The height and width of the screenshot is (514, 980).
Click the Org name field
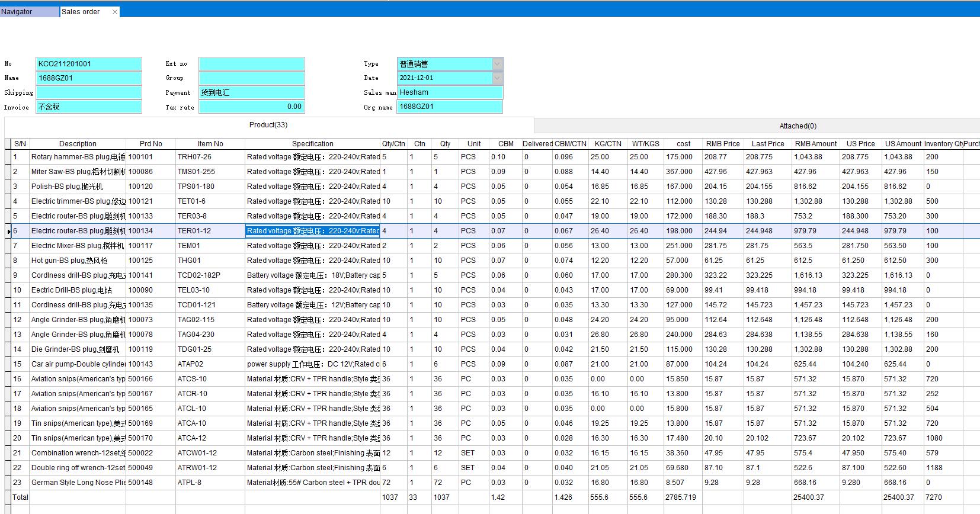(x=450, y=107)
